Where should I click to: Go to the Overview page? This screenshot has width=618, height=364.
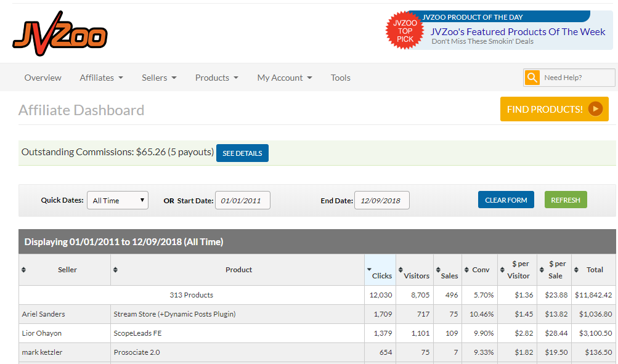(x=43, y=78)
